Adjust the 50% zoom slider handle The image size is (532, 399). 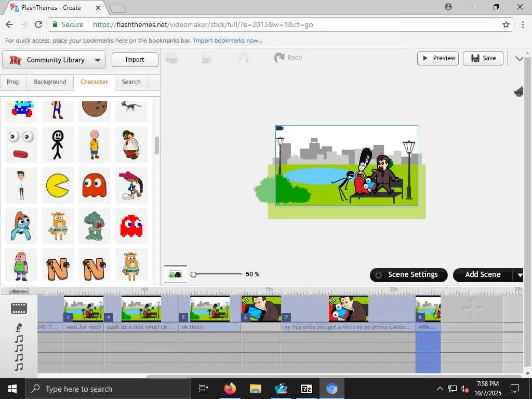(193, 274)
